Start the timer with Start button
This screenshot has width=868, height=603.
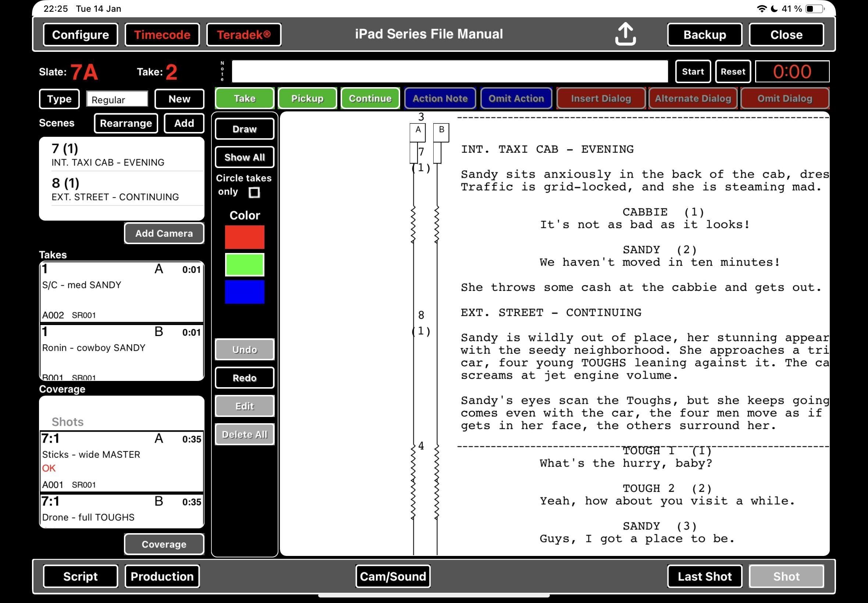[x=693, y=71]
